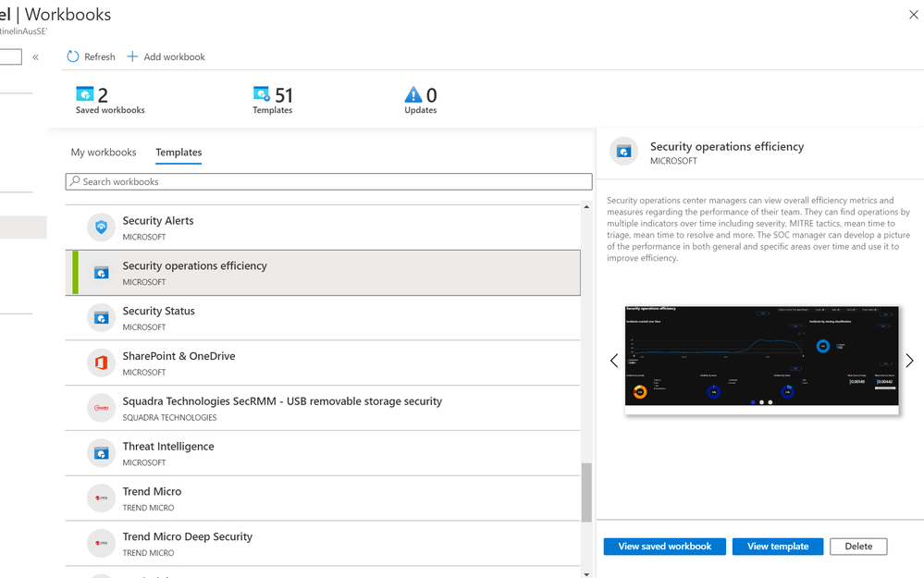The width and height of the screenshot is (924, 578).
Task: Select the Trend Micro template title
Action: pyautogui.click(x=152, y=491)
